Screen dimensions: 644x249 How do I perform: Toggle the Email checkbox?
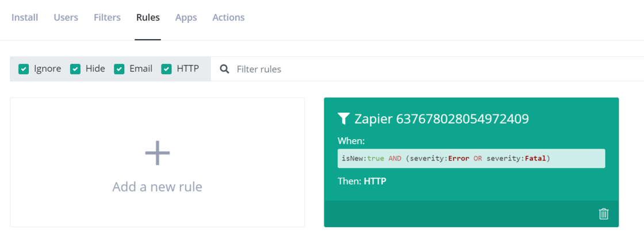click(119, 69)
